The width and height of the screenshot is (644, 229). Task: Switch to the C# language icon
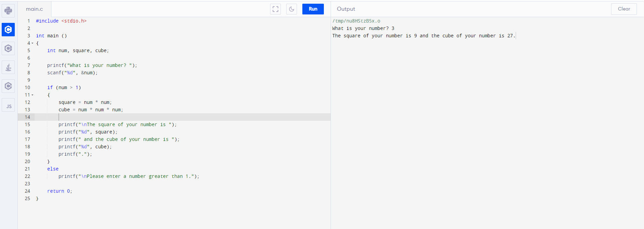pos(8,86)
